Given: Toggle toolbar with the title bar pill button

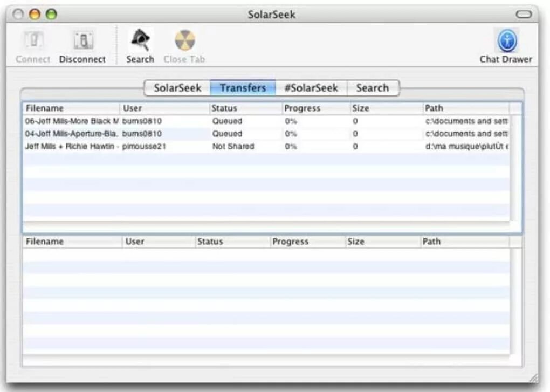Looking at the screenshot, I should coord(524,14).
